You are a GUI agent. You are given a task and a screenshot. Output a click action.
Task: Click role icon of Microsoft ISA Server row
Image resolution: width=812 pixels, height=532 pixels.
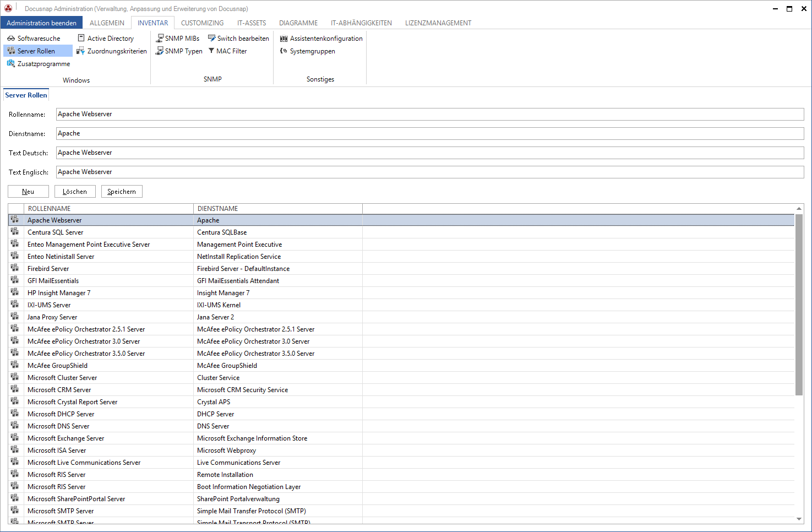pyautogui.click(x=15, y=450)
